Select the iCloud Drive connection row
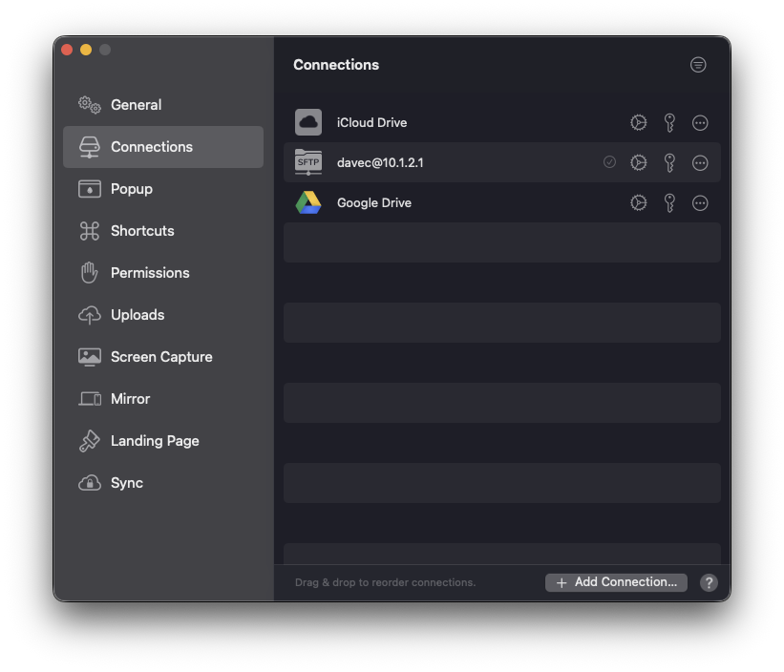 pyautogui.click(x=458, y=122)
